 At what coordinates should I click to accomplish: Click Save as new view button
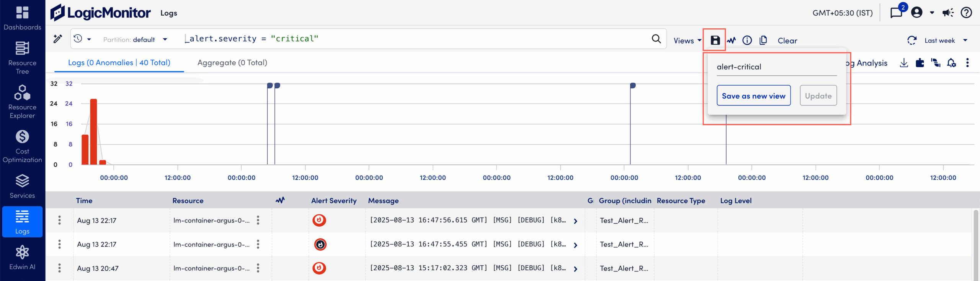point(753,96)
